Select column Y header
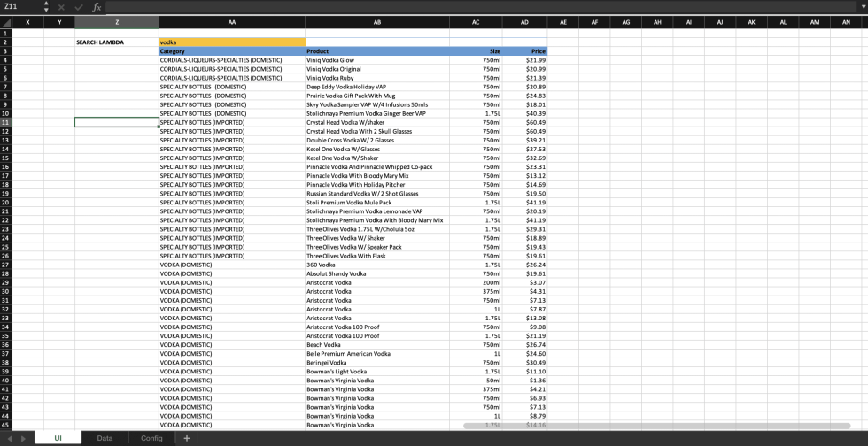868x446 pixels. pyautogui.click(x=59, y=22)
